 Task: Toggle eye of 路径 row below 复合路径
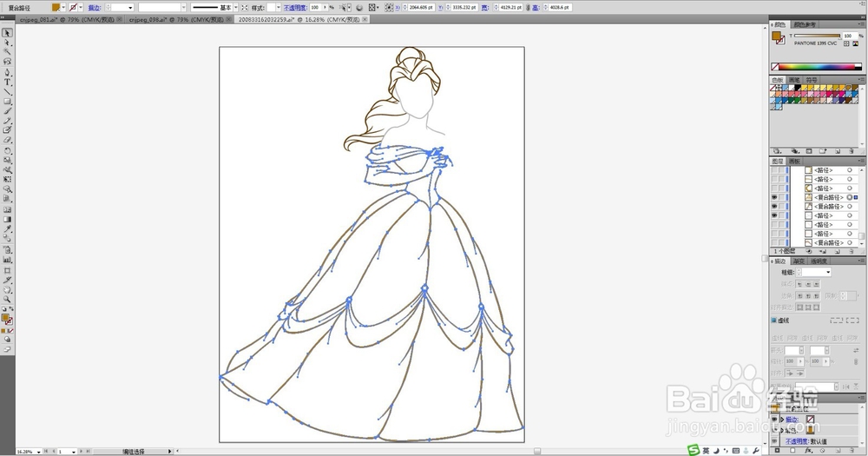coord(774,215)
